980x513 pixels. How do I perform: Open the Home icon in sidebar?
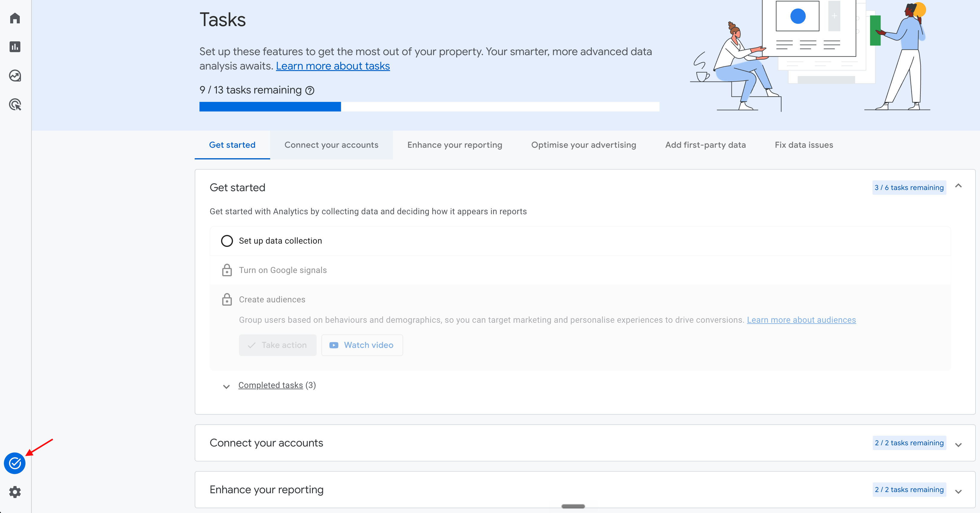pyautogui.click(x=15, y=18)
